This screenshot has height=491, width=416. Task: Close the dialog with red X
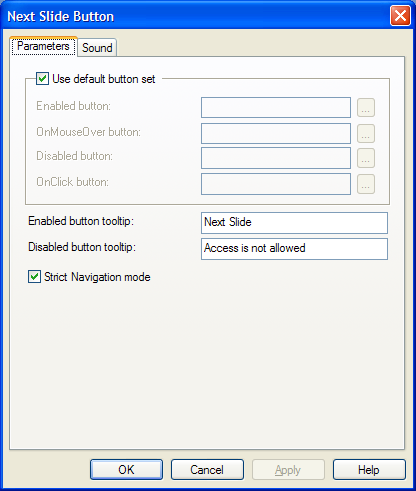(x=400, y=16)
